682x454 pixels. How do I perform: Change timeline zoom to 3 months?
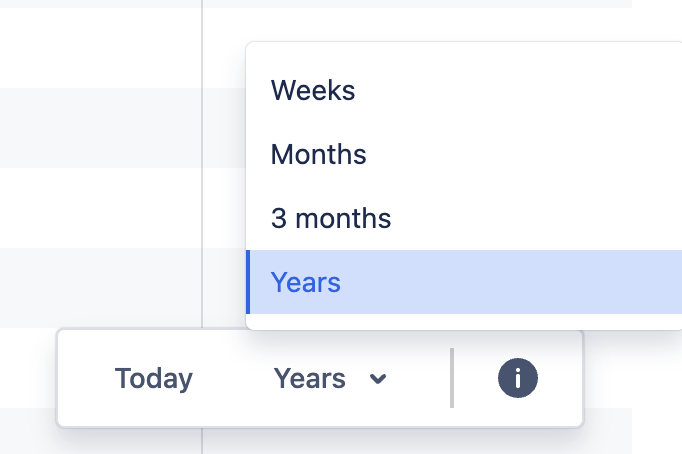pos(330,218)
